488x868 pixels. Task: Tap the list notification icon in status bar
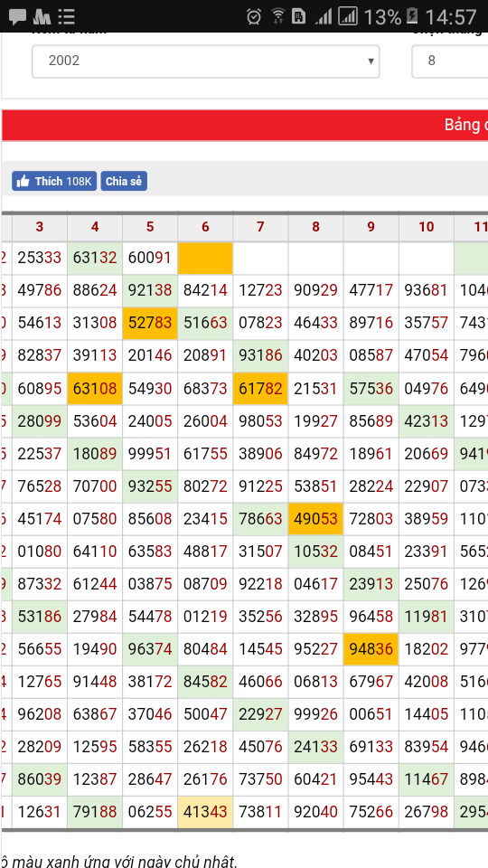pyautogui.click(x=66, y=17)
